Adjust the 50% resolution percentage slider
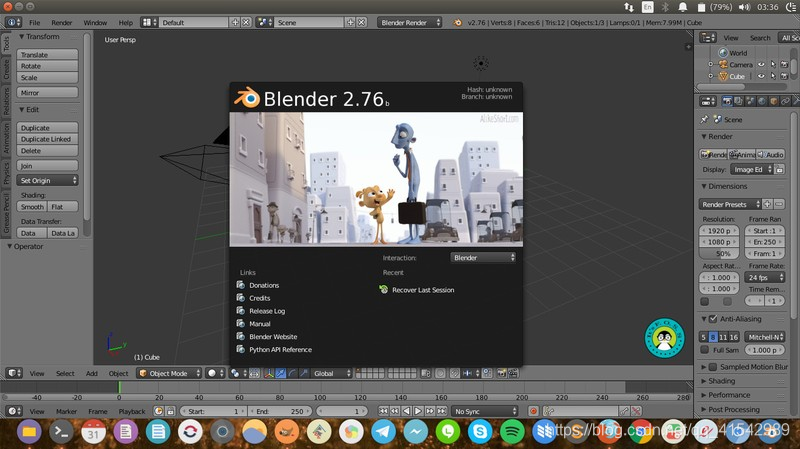The width and height of the screenshot is (800, 449). point(719,254)
